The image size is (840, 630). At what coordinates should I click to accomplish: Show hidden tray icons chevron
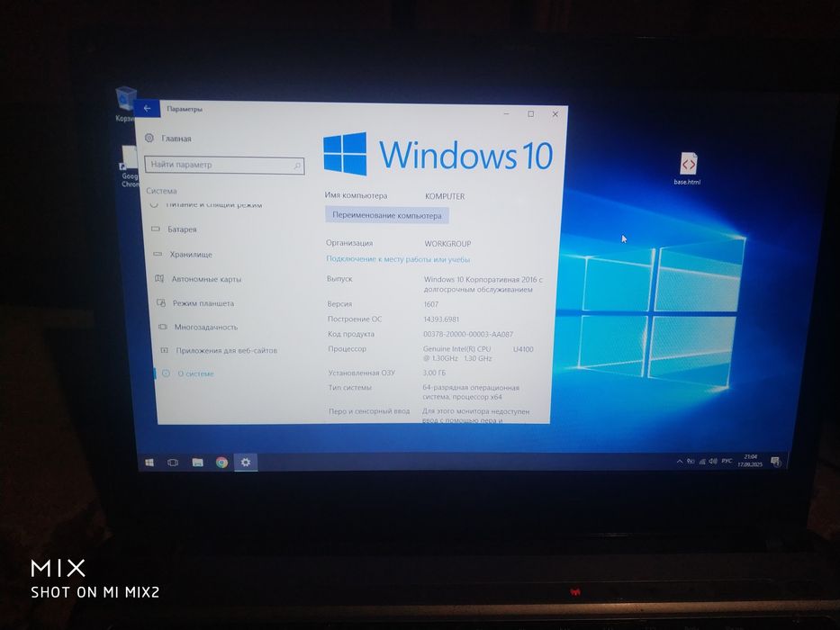[x=679, y=461]
